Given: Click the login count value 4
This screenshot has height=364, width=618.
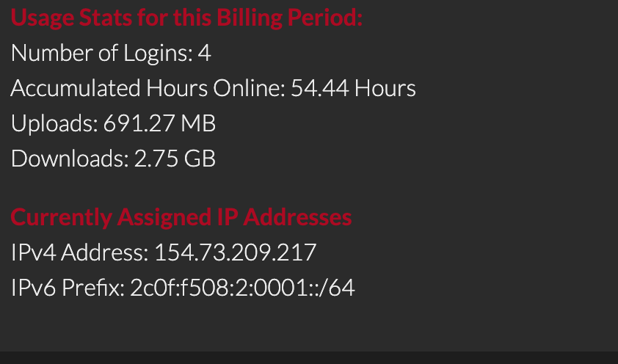Looking at the screenshot, I should pos(204,54).
